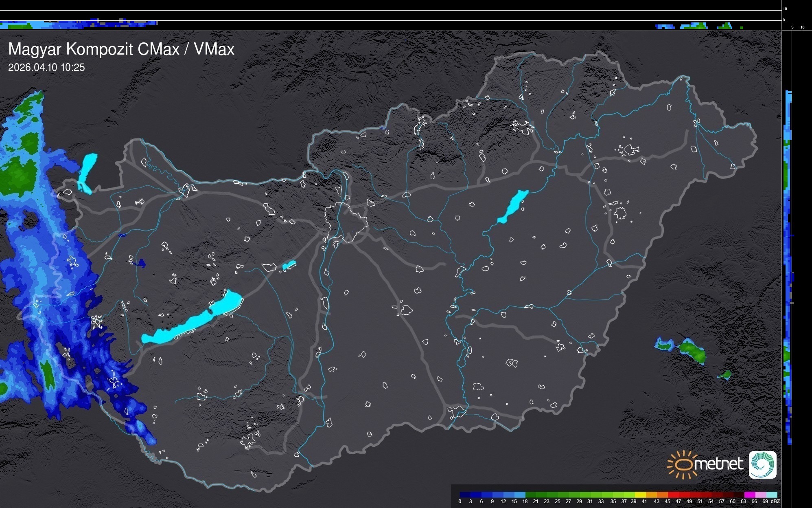The width and height of the screenshot is (812, 508).
Task: Click the metnet wordmark text
Action: click(718, 464)
